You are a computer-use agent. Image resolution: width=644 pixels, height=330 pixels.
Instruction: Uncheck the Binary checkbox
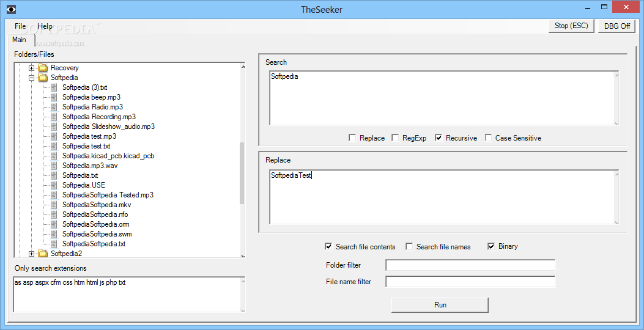point(491,246)
